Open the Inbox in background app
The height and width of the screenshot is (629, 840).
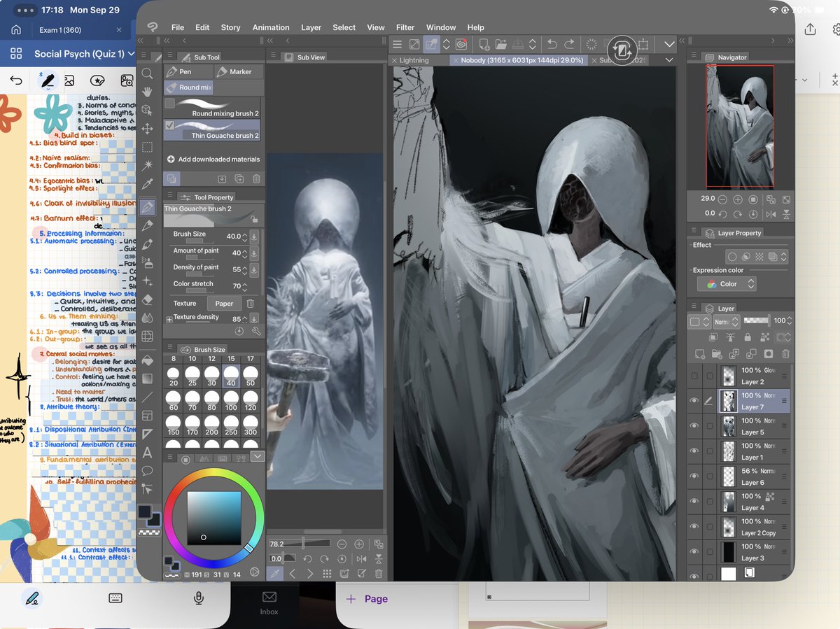pos(269,603)
